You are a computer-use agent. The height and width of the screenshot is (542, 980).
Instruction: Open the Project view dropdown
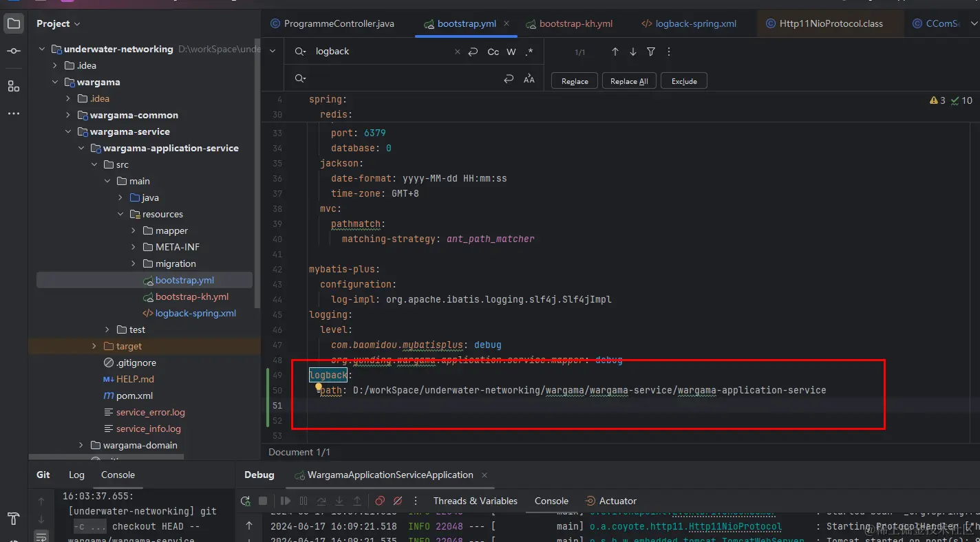pos(58,23)
